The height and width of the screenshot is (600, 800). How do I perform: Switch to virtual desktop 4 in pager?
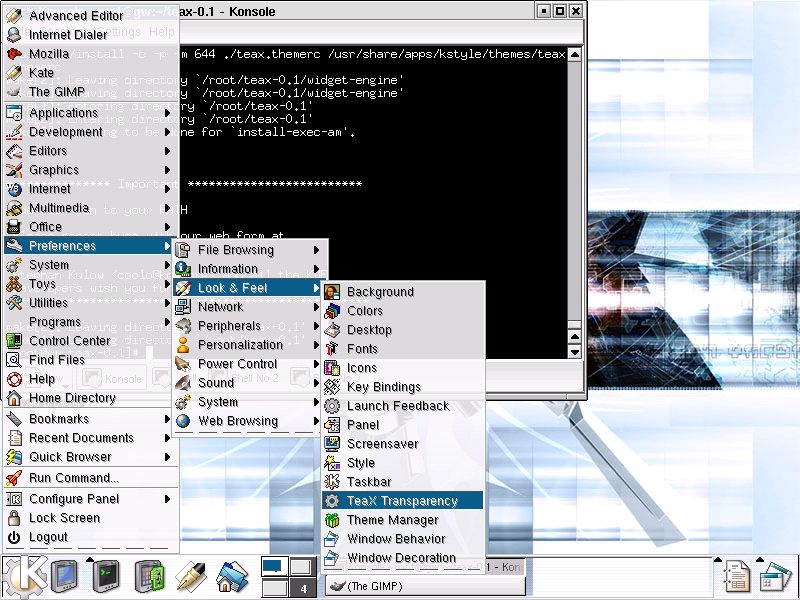pos(302,587)
